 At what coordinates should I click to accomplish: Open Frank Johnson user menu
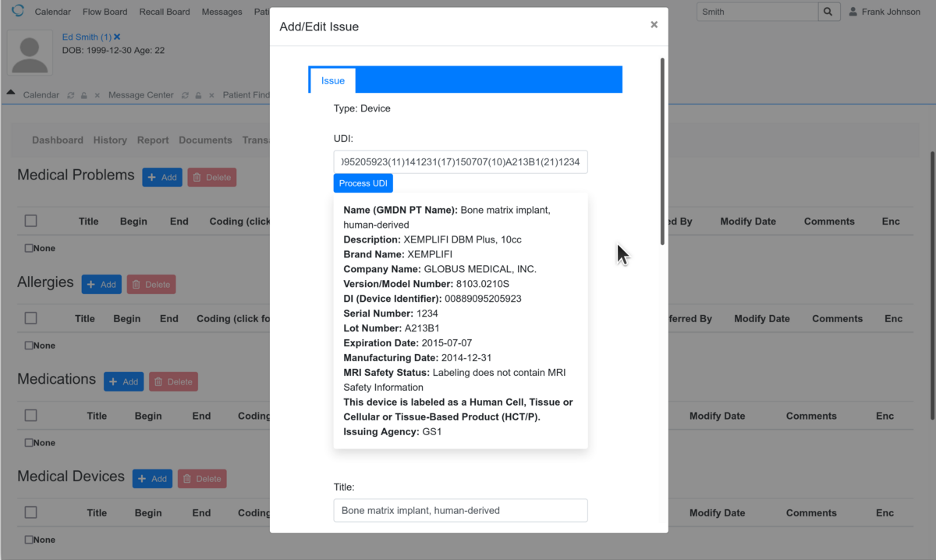pyautogui.click(x=885, y=12)
